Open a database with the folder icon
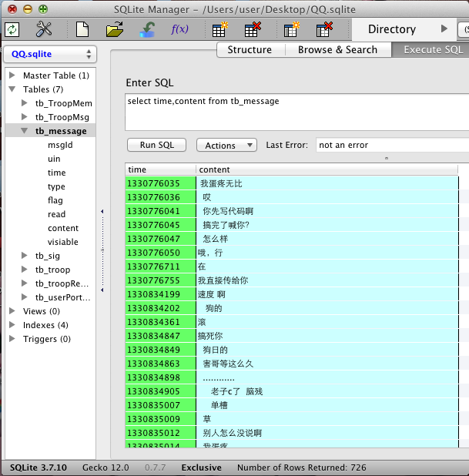The width and height of the screenshot is (469, 476). pos(115,29)
